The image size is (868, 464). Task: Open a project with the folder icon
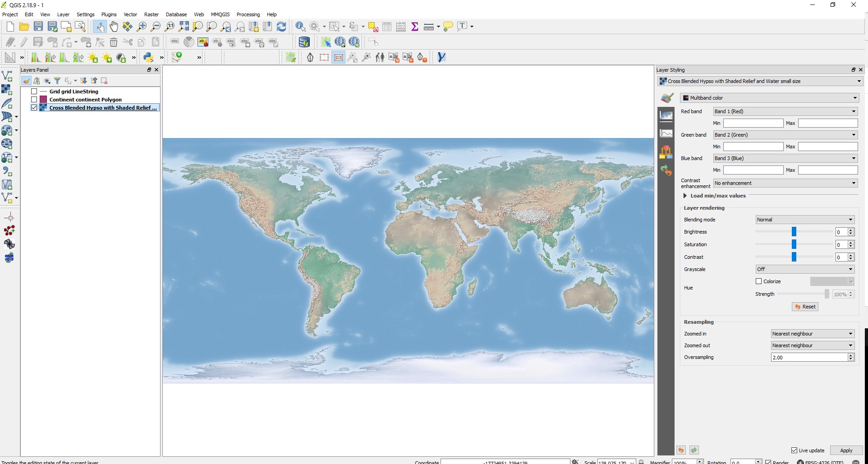click(24, 27)
